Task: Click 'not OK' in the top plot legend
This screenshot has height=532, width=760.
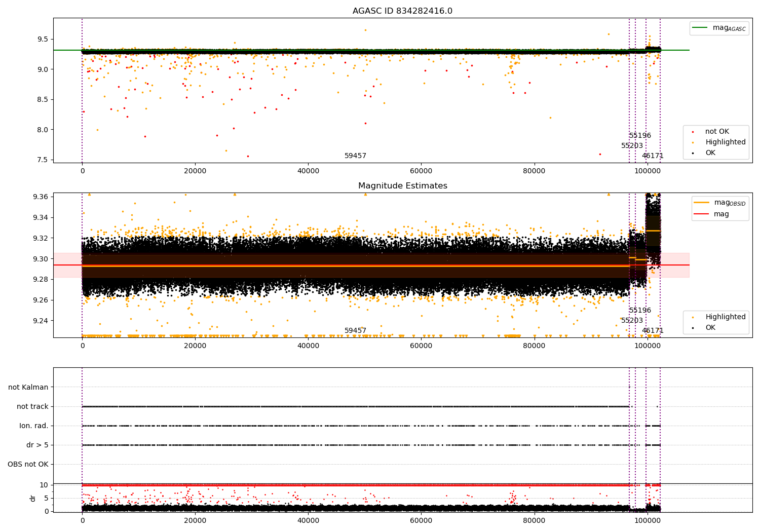Action: (717, 132)
